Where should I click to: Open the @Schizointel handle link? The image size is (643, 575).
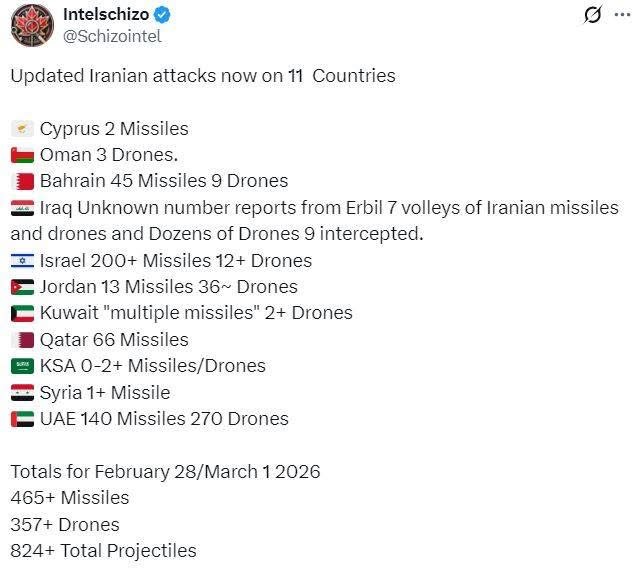[112, 36]
